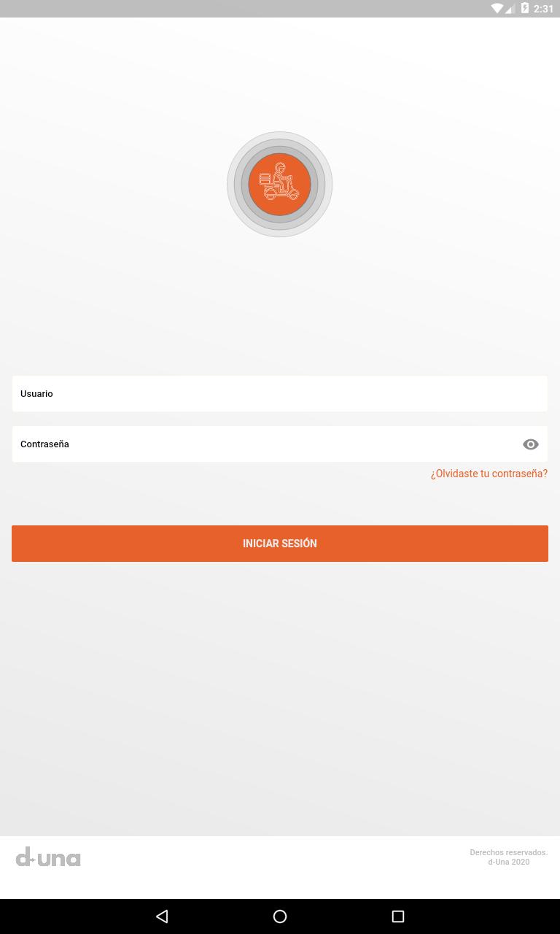
Task: Open the ¿Olvidaste tu contraseña? link
Action: [489, 474]
